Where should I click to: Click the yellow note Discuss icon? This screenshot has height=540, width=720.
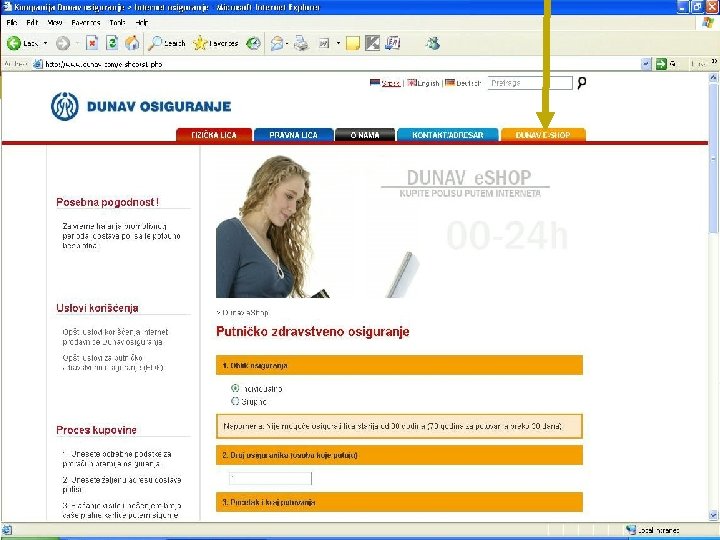(x=353, y=43)
